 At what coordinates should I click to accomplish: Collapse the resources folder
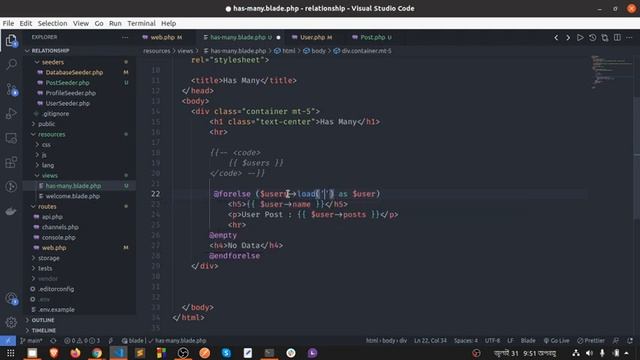51,134
